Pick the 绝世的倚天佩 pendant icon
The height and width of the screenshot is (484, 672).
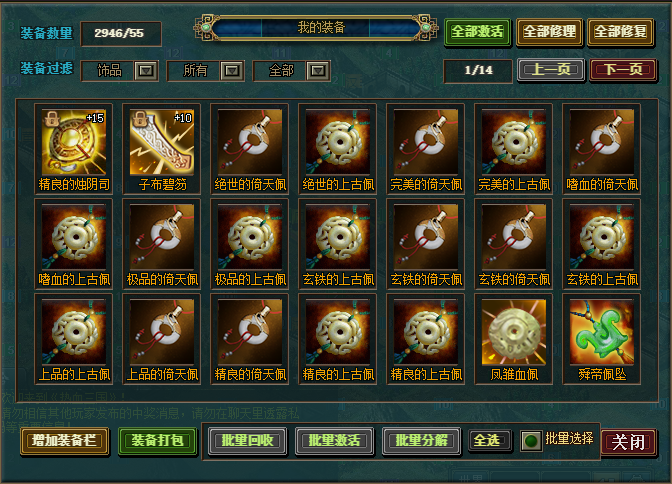[250, 142]
